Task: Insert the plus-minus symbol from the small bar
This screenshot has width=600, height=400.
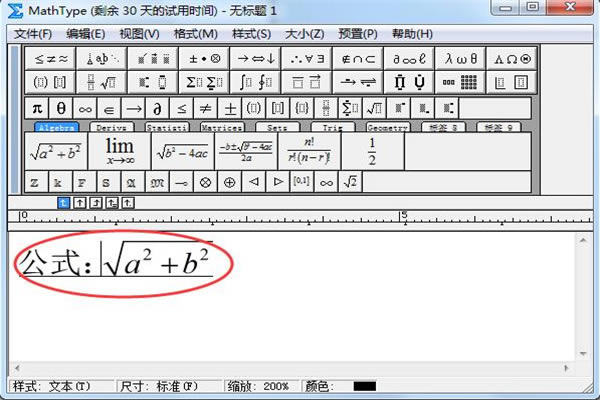Action: (229, 107)
